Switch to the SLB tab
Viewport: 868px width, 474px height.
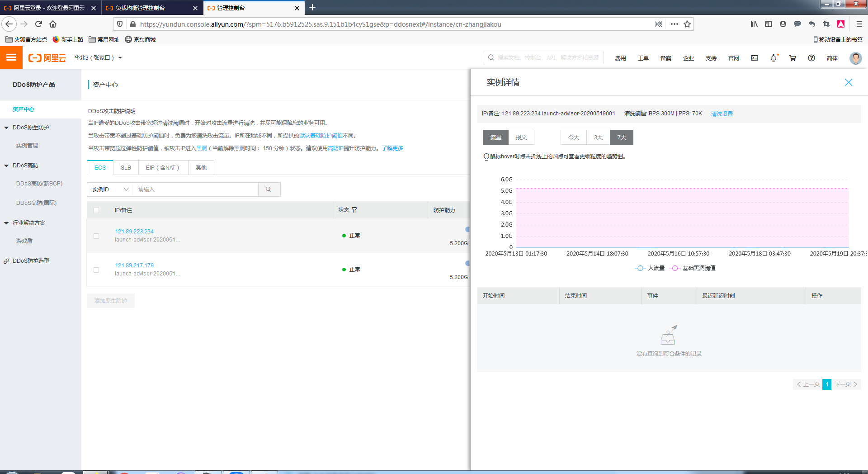126,168
